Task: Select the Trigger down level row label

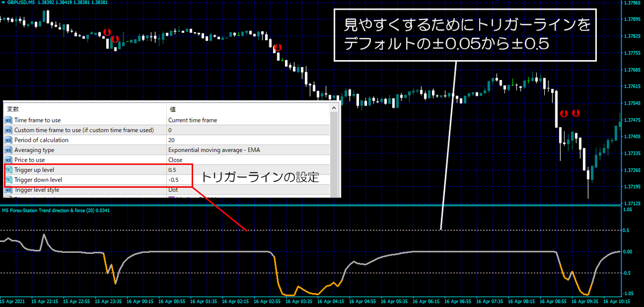Action: tap(38, 180)
